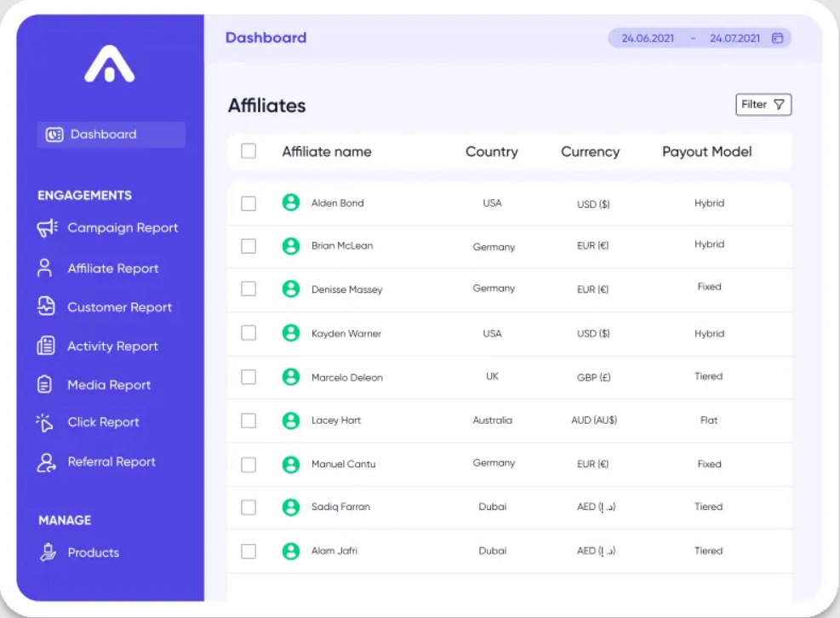Click the Customer Report document icon
This screenshot has width=840, height=618.
point(46,306)
